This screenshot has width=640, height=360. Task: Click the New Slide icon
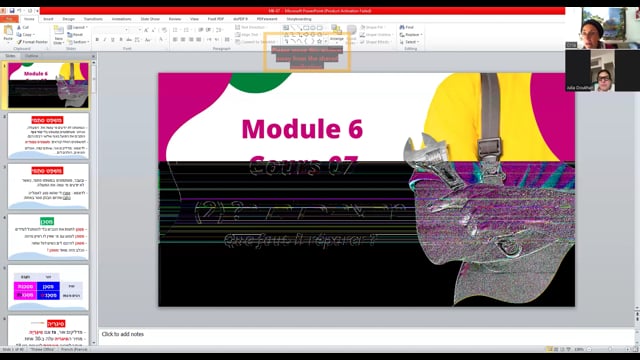[58, 34]
